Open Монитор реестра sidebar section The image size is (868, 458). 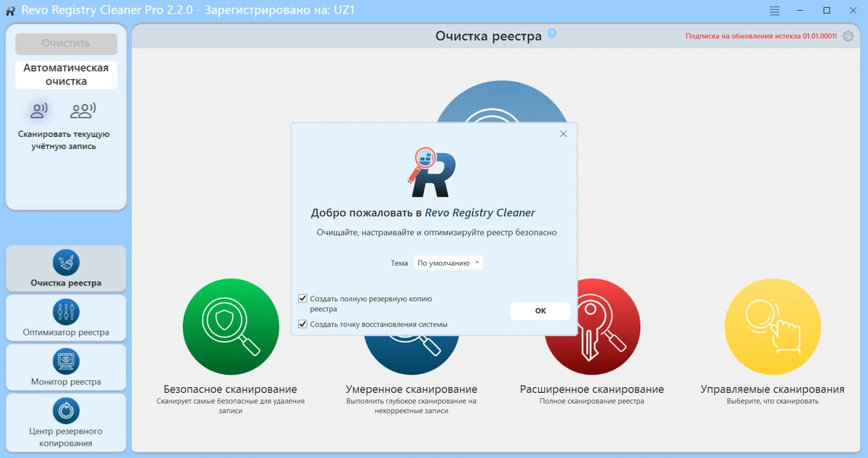tap(66, 367)
